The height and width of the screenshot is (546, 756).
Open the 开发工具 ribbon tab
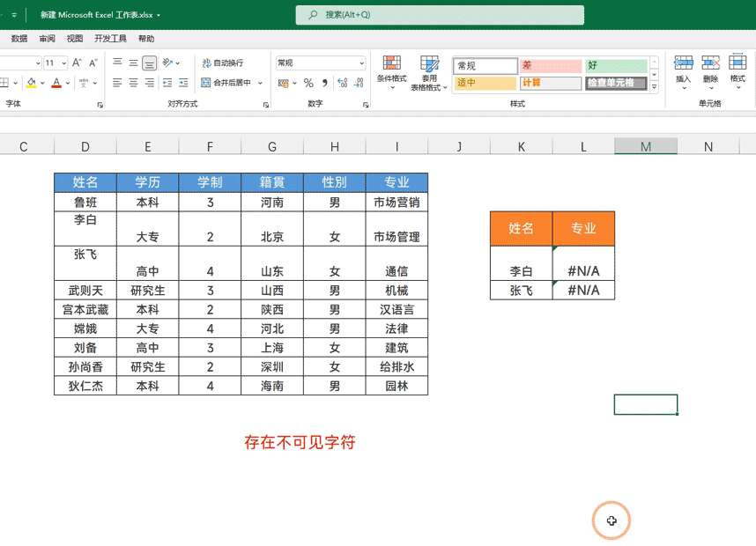110,39
